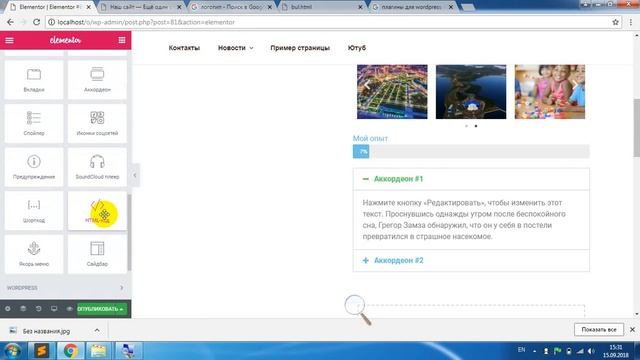Expand the WORDPRESS widget category
640x360 pixels.
click(x=65, y=288)
